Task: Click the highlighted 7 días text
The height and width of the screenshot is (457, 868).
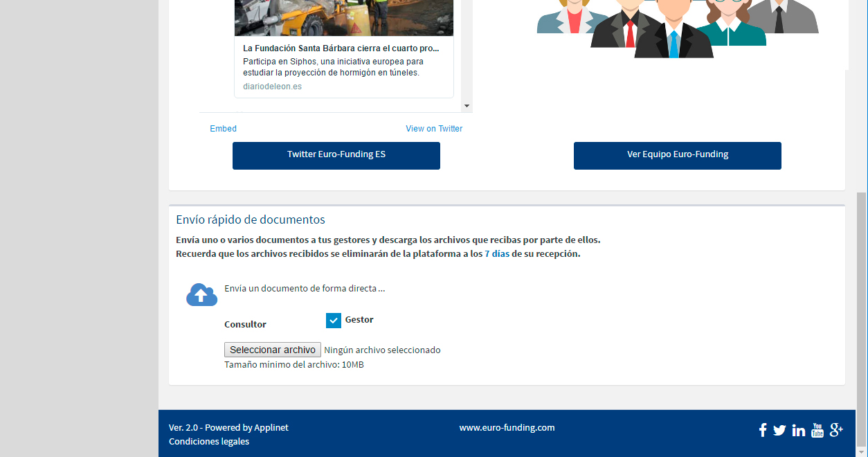Action: point(496,254)
